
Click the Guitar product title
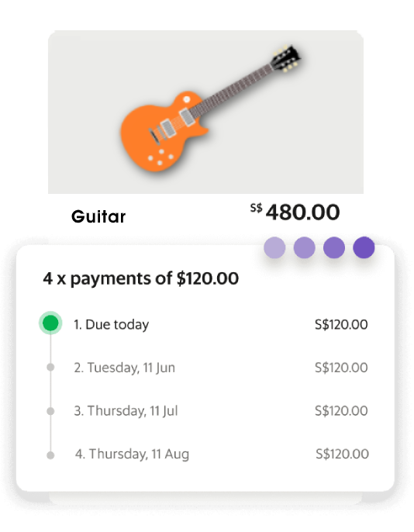pos(98,216)
